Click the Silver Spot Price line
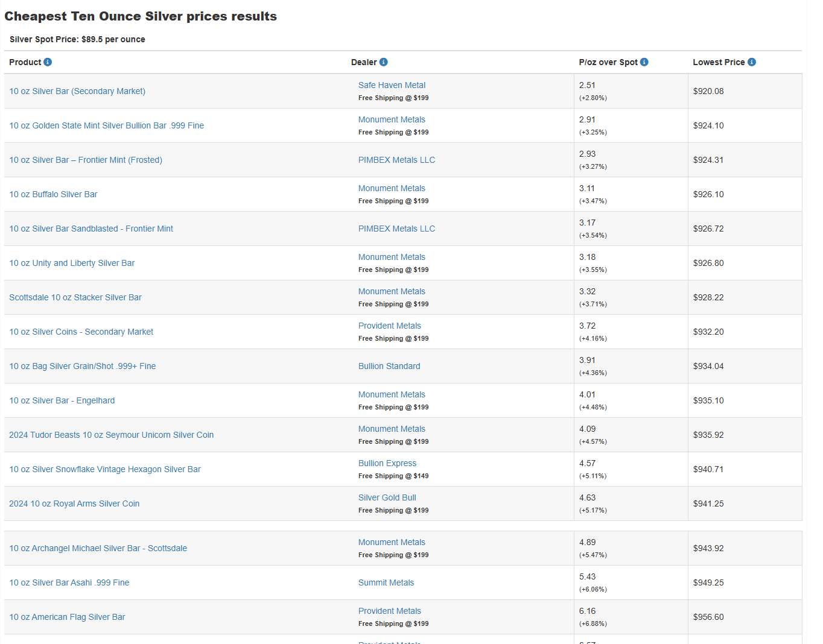 click(x=77, y=39)
